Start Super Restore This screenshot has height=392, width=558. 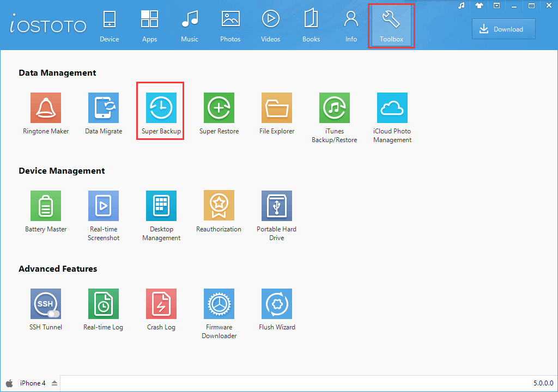point(219,108)
